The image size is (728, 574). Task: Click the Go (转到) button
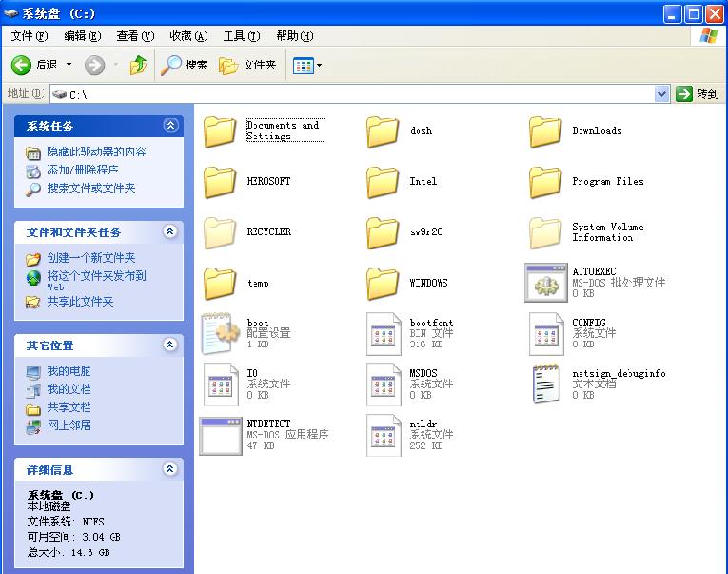698,94
